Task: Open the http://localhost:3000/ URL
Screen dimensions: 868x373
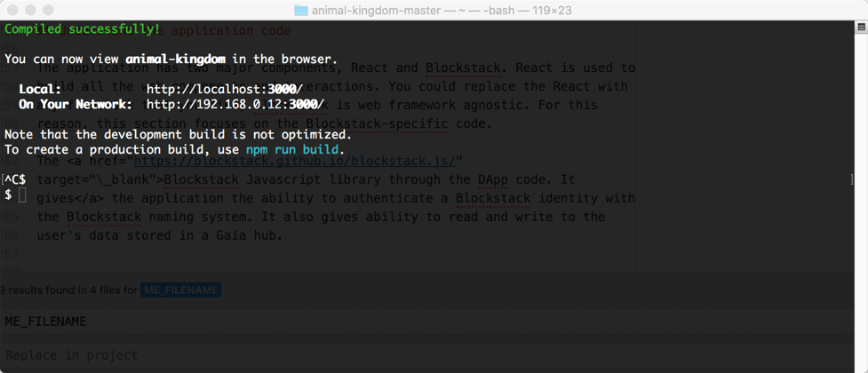Action: pyautogui.click(x=224, y=90)
